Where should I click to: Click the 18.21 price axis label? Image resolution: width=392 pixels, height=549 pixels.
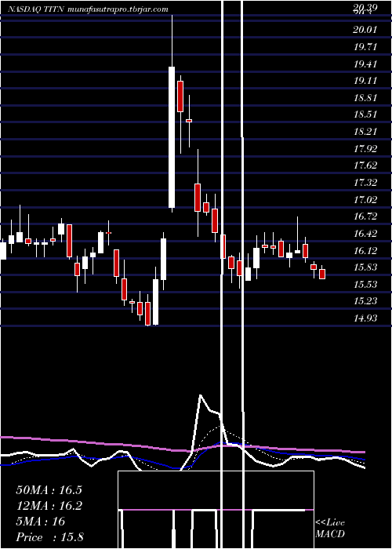(365, 131)
